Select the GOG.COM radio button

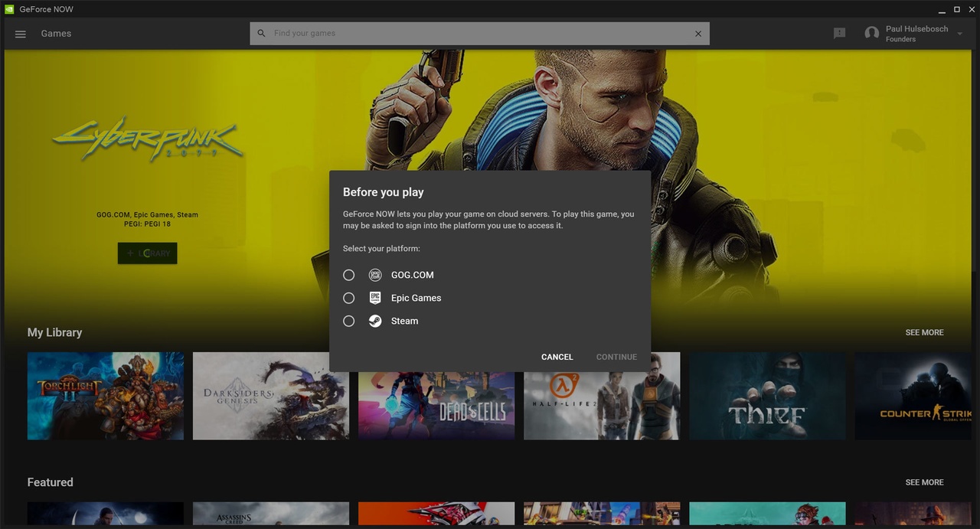tap(349, 275)
